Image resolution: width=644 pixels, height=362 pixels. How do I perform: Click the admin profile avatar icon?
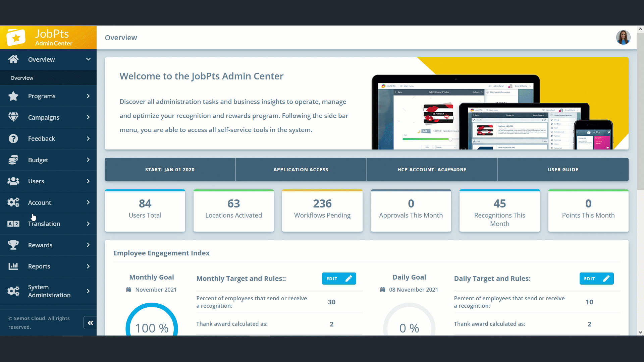(623, 38)
